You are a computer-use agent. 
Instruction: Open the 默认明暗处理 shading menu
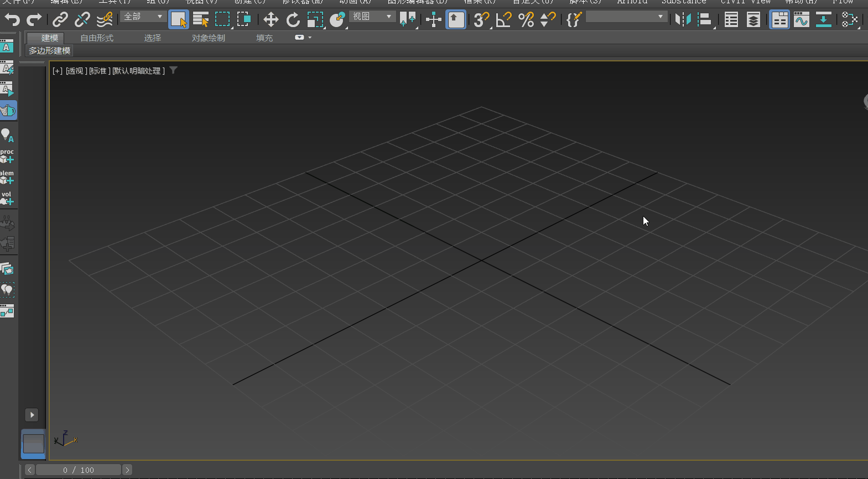tap(139, 71)
